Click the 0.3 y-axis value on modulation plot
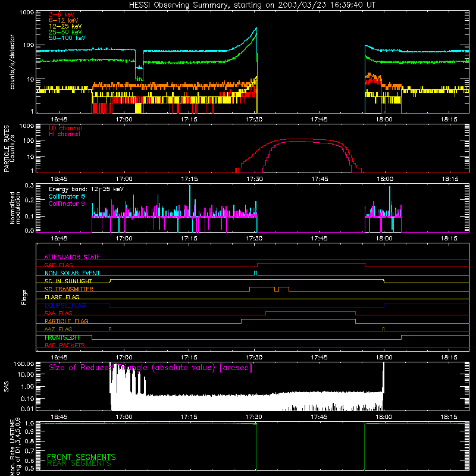 tap(29, 185)
